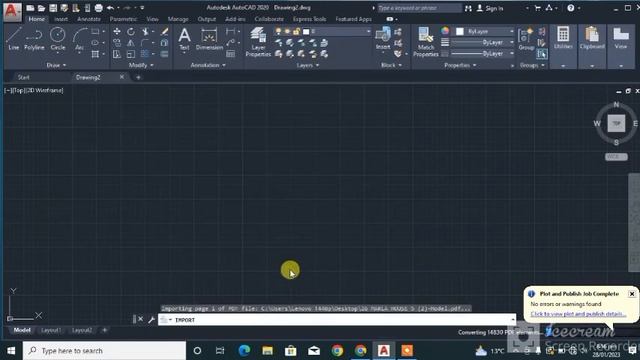Close the Plot and Publish notification balloon
Image resolution: width=640 pixels, height=360 pixels.
632,294
